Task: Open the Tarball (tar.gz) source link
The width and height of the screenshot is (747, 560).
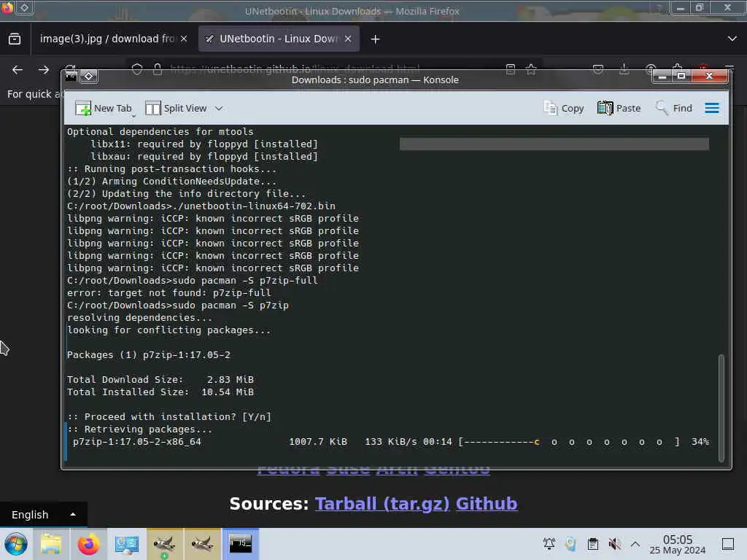Action: [382, 504]
